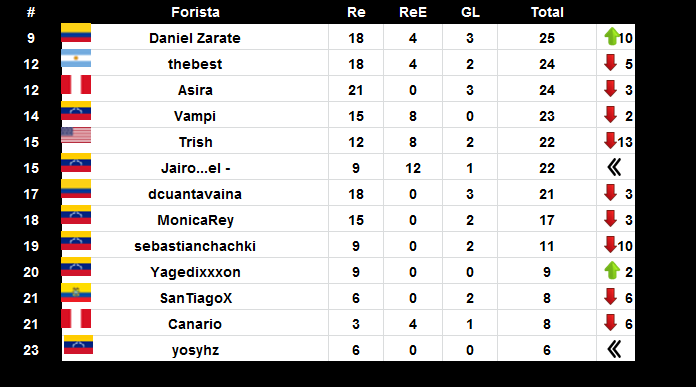696x387 pixels.
Task: Click the Ecuador flag next to SanTiagoX
Action: [x=76, y=292]
